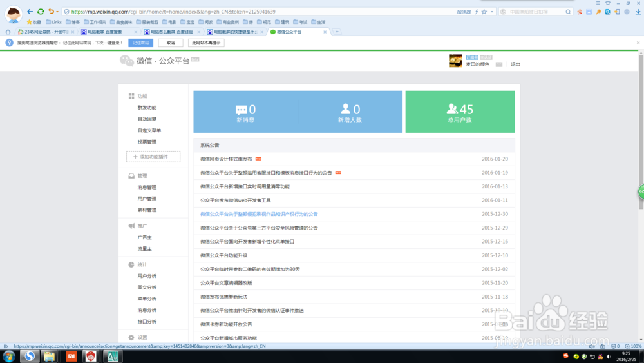Viewport: 644px width, 363px height.
Task: Open 群发功能 in the sidebar
Action: click(147, 108)
